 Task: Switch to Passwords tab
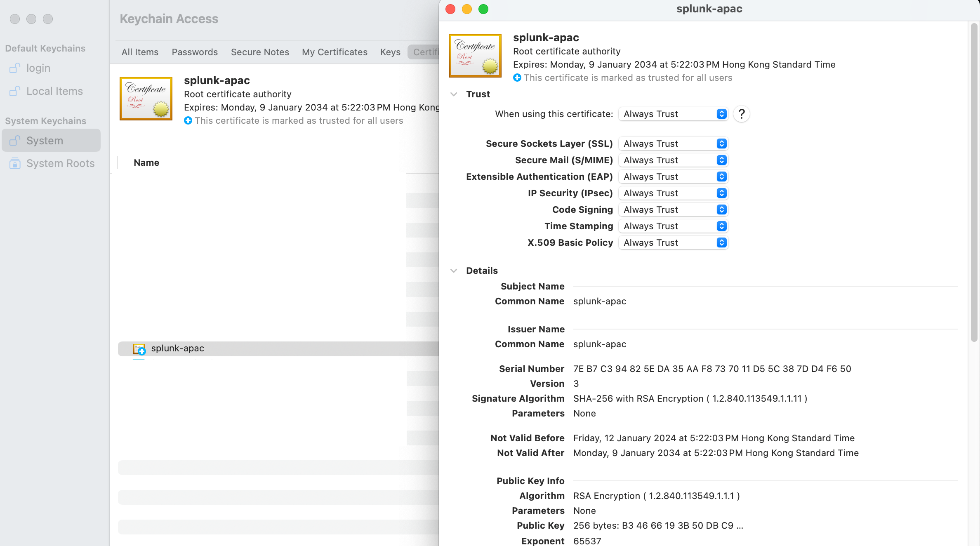(195, 52)
